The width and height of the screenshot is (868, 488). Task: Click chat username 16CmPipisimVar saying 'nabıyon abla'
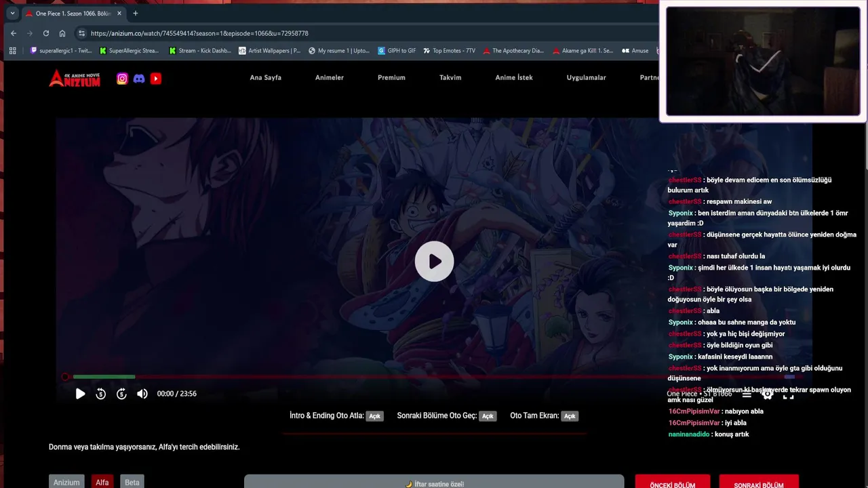point(694,411)
